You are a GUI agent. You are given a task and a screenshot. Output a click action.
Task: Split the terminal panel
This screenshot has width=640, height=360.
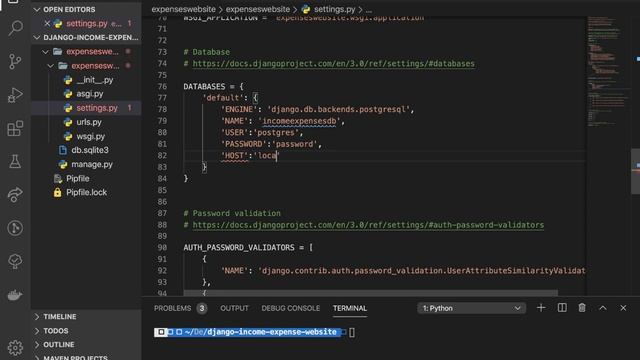562,308
